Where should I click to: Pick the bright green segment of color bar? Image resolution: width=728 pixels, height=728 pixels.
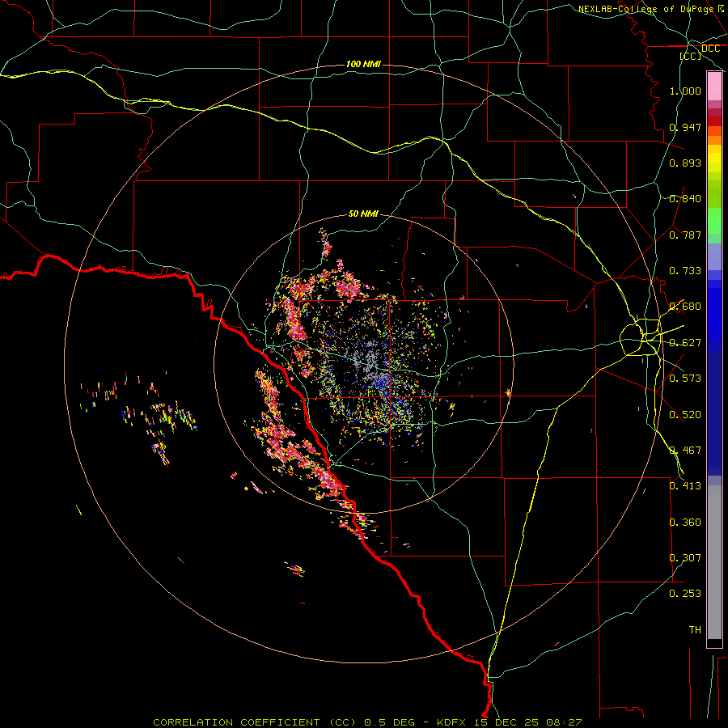click(714, 221)
